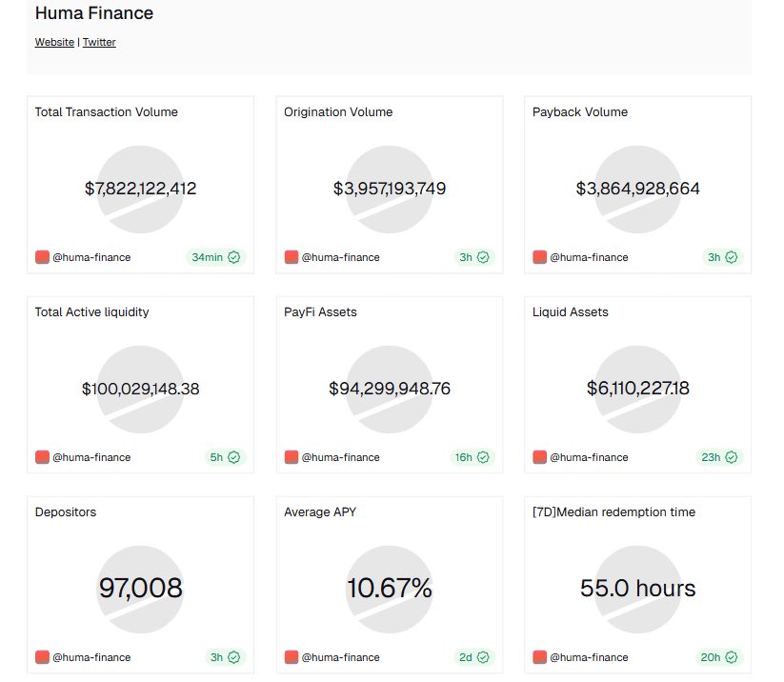Select the $3,864,928,664 value
Screen dimensions: 784x682
click(638, 189)
